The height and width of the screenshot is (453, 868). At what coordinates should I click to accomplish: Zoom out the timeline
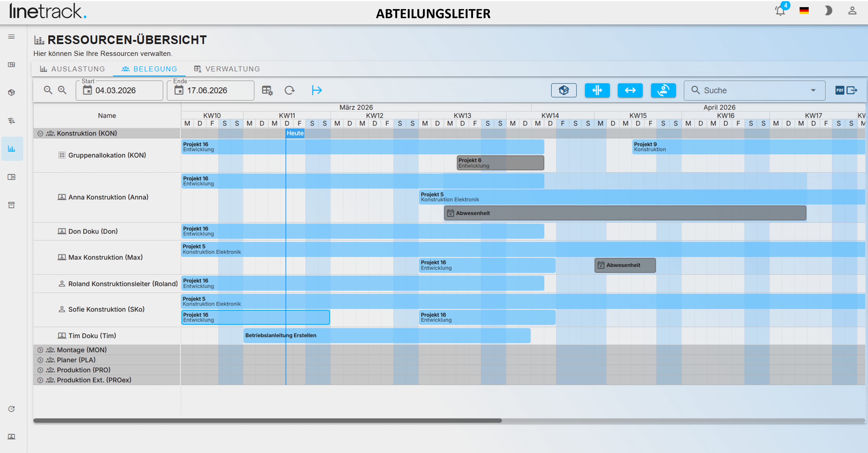click(48, 90)
